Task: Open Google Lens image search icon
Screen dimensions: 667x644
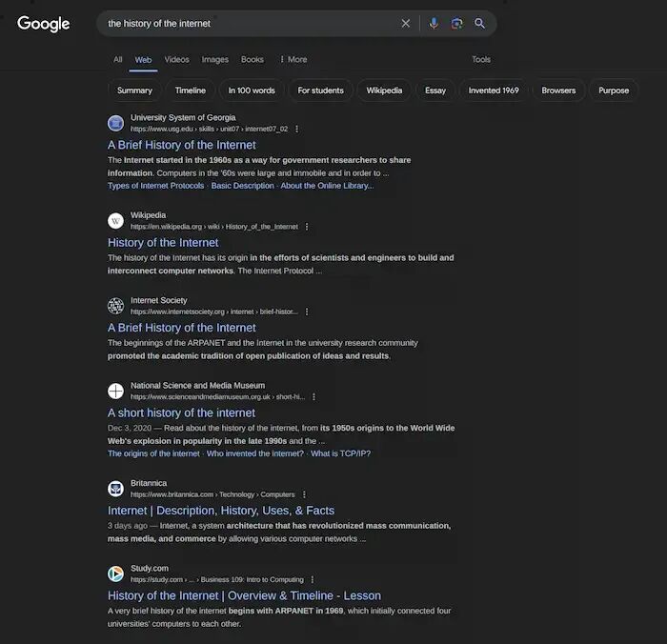Action: (x=456, y=24)
